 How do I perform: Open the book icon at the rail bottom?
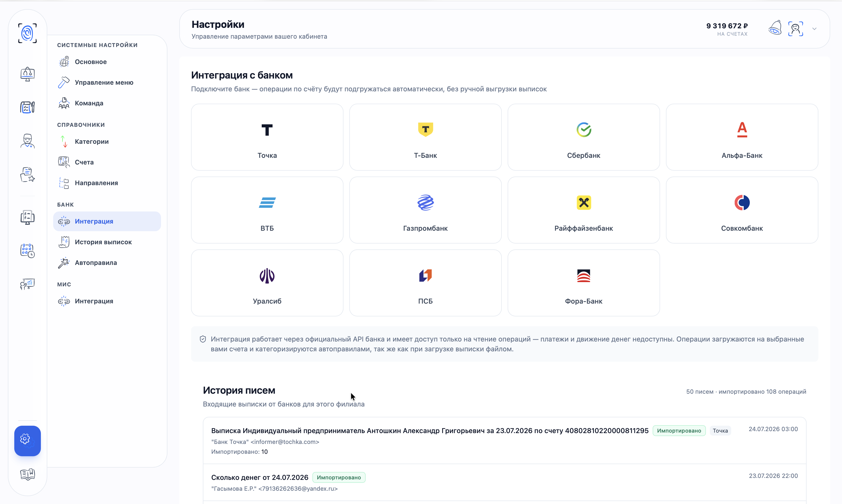(x=28, y=474)
